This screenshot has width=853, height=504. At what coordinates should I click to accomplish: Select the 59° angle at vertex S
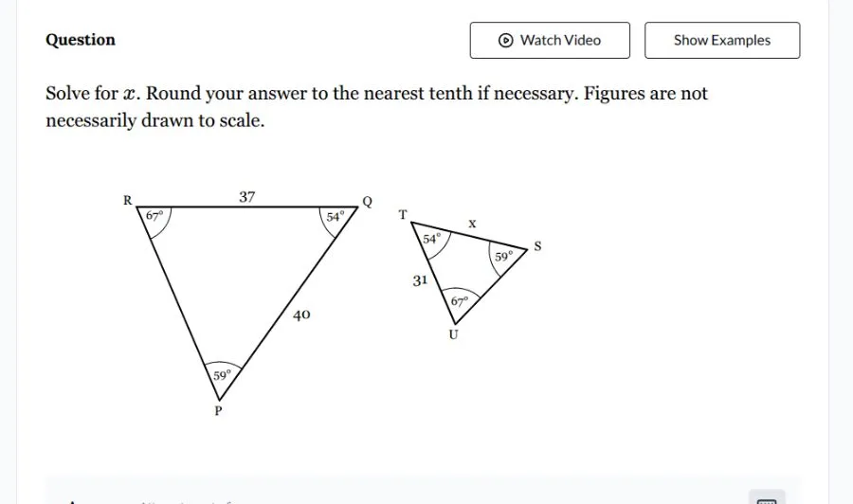(503, 256)
